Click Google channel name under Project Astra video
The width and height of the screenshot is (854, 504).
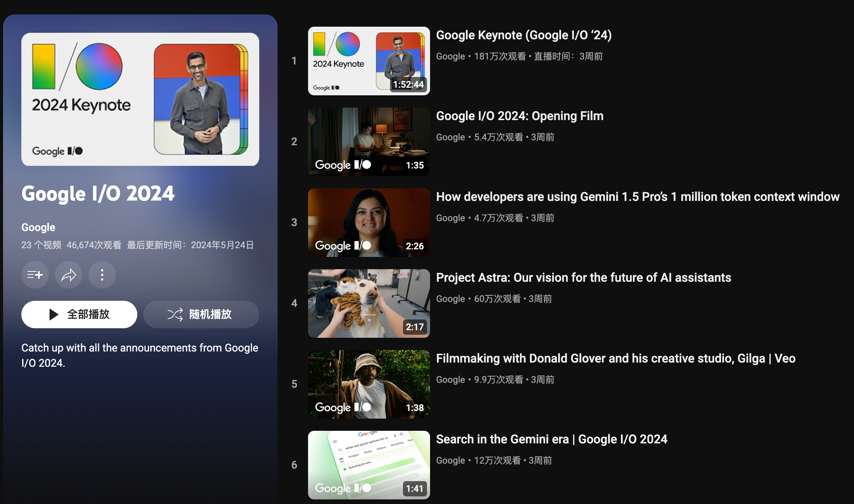[x=450, y=299]
